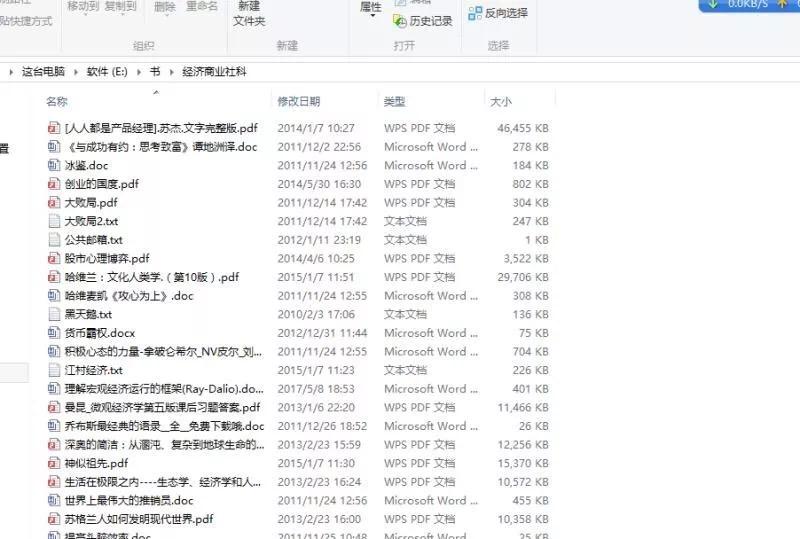The height and width of the screenshot is (539, 800).
Task: Click the date 2012/12/31 11:44
Action: tap(322, 333)
